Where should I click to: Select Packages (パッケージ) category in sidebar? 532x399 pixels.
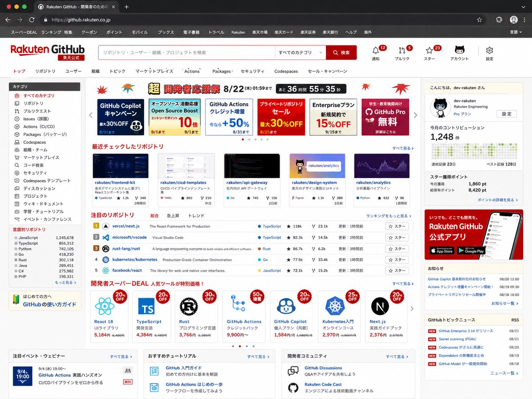point(40,134)
